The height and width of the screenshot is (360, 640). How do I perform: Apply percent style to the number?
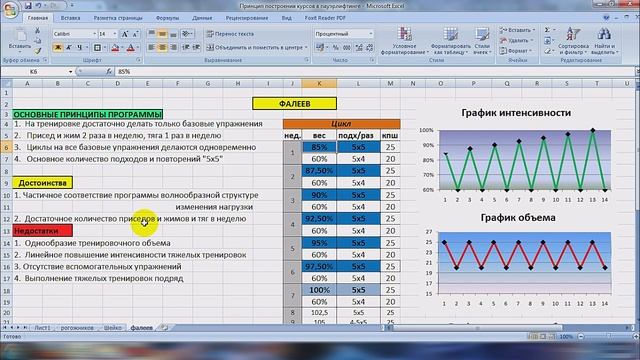(336, 48)
